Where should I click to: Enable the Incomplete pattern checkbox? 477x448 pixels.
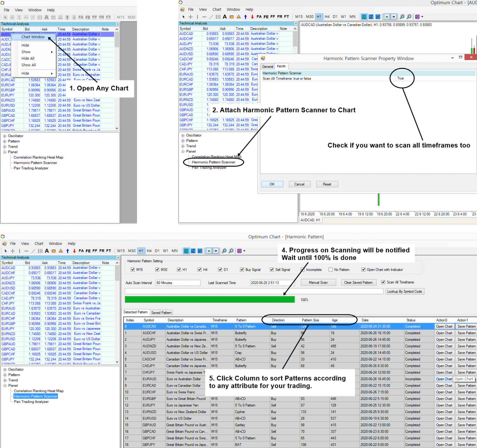coord(302,269)
